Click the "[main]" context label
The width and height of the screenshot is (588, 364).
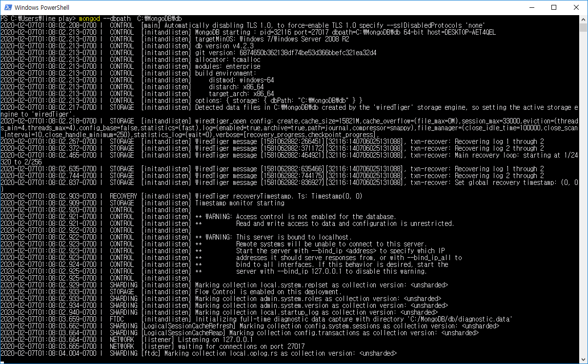click(x=151, y=25)
